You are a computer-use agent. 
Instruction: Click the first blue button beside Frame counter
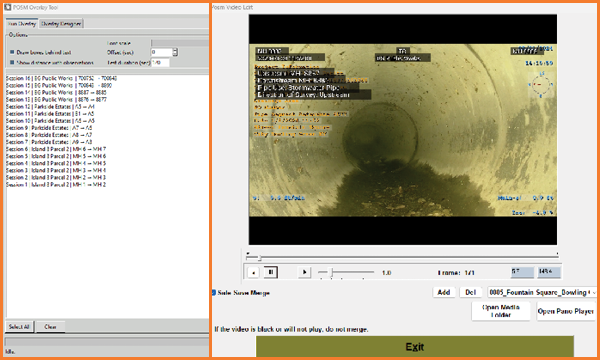(x=522, y=272)
